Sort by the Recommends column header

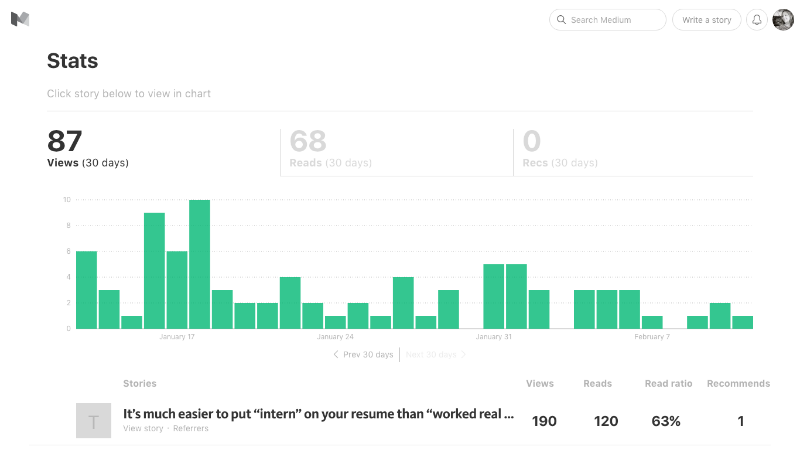[x=738, y=384]
